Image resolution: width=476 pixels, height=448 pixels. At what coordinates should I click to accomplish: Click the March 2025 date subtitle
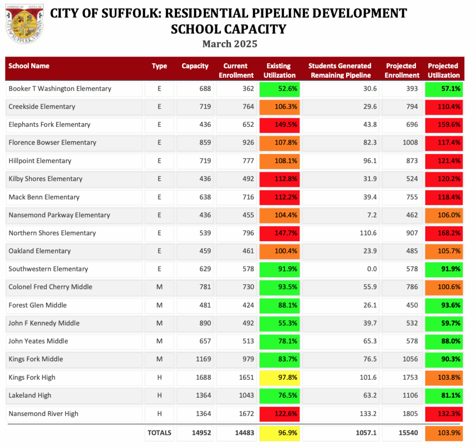pos(230,44)
